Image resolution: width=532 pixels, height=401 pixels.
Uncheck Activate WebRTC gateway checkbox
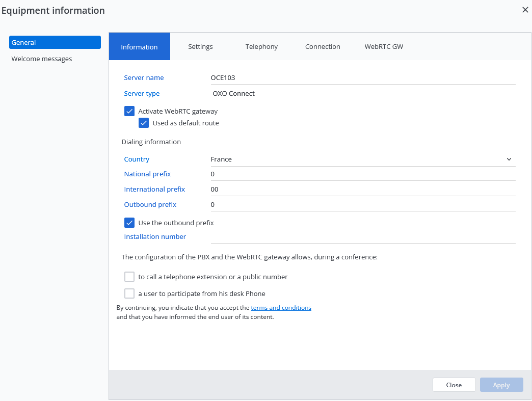tap(129, 111)
